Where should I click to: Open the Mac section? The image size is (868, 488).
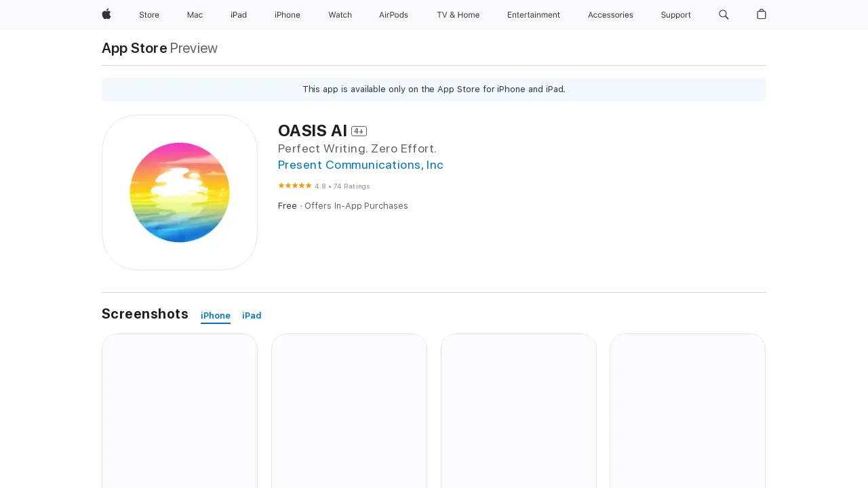tap(195, 15)
